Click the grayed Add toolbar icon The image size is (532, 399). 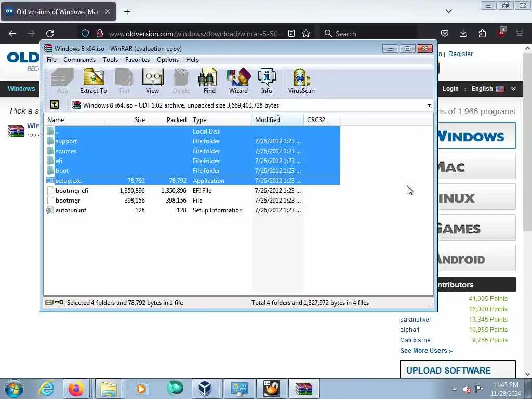point(62,81)
